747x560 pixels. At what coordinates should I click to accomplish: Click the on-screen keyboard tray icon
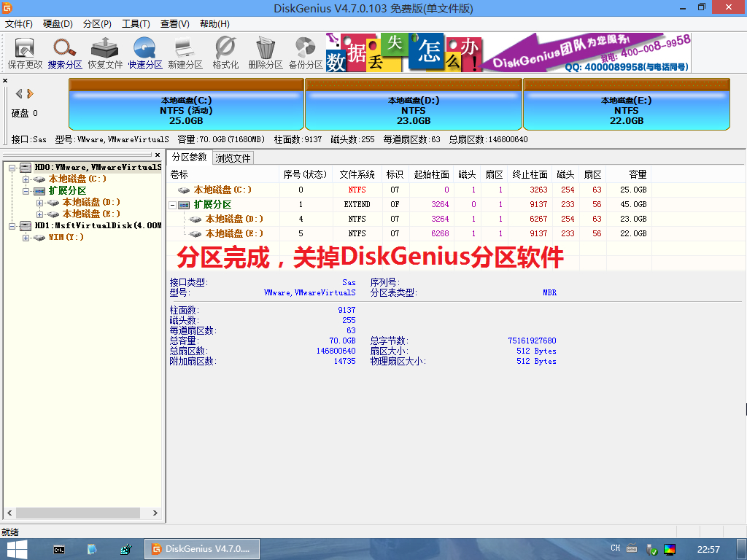coord(632,548)
